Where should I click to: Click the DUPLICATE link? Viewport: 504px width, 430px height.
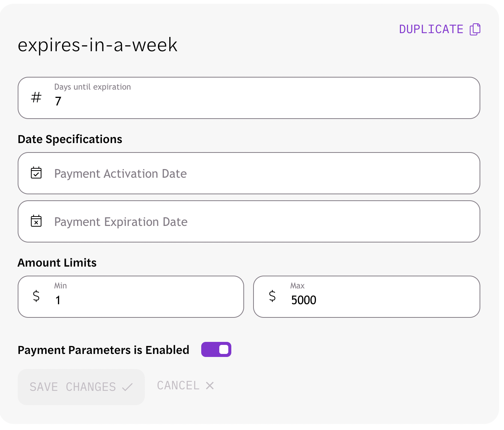(x=431, y=29)
